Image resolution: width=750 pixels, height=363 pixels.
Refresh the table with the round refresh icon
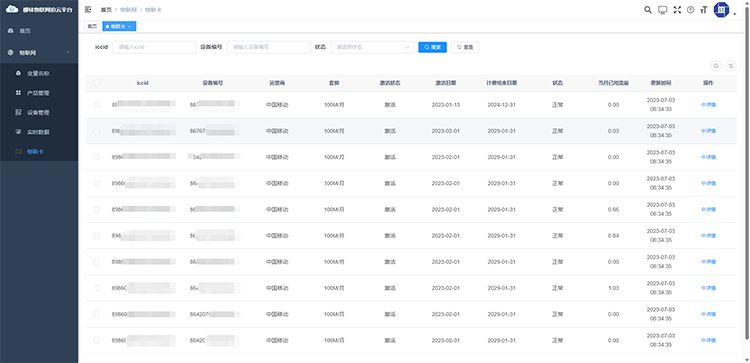730,66
